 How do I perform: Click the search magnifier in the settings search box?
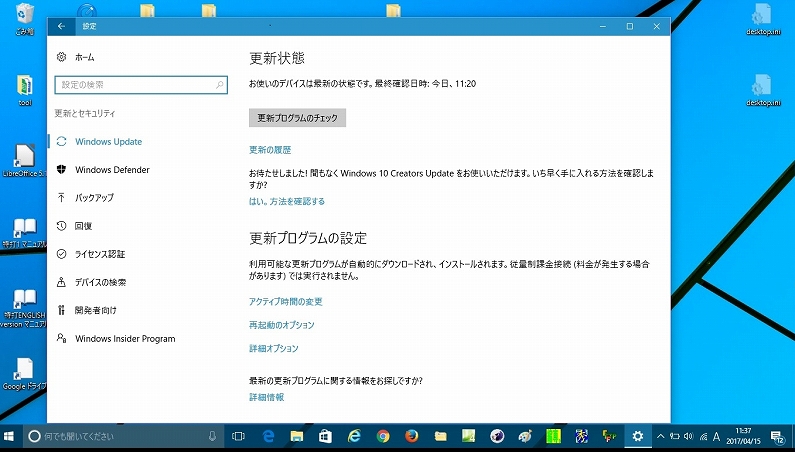(220, 85)
